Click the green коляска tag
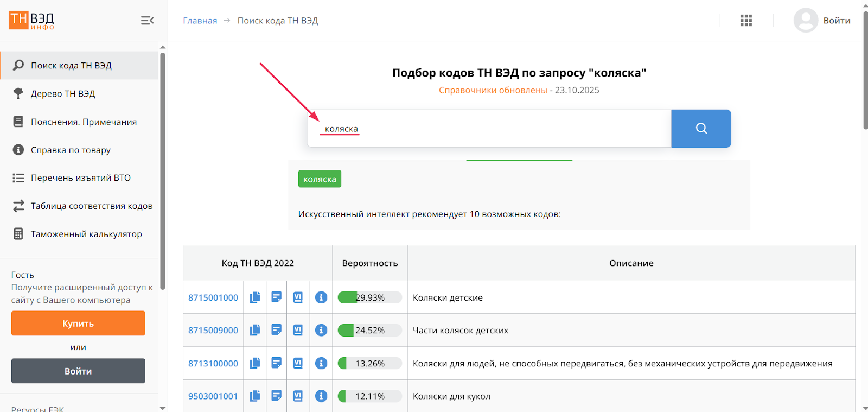This screenshot has width=868, height=412. [320, 179]
